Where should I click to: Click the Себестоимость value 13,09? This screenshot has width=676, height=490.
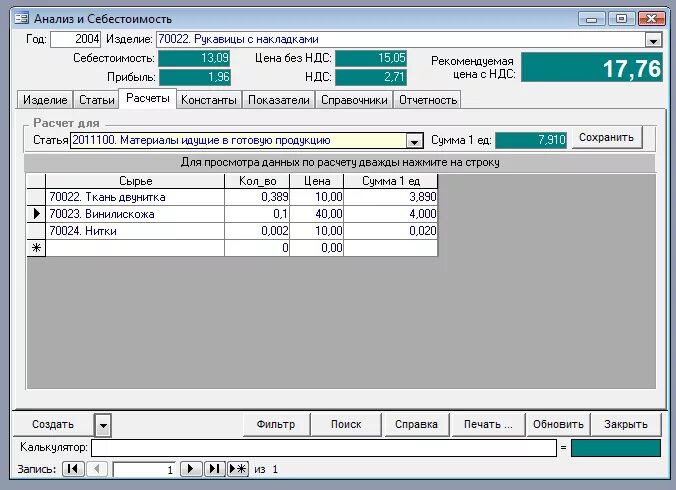194,58
